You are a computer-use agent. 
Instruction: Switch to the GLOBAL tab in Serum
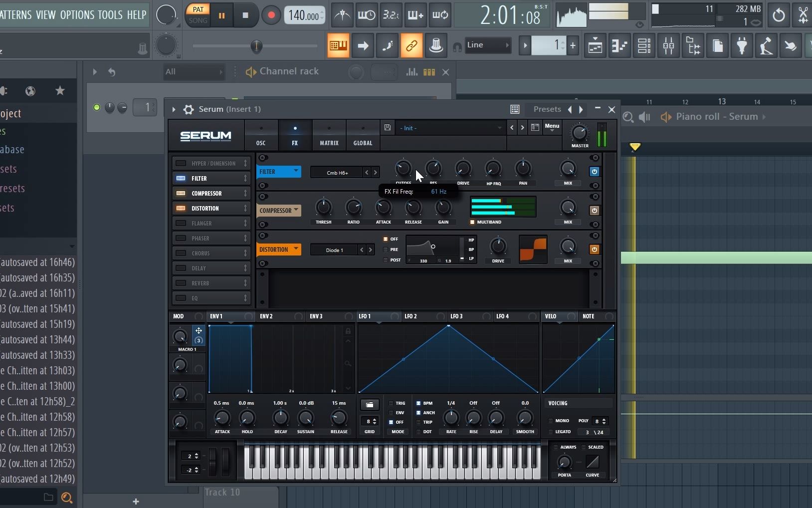point(363,135)
